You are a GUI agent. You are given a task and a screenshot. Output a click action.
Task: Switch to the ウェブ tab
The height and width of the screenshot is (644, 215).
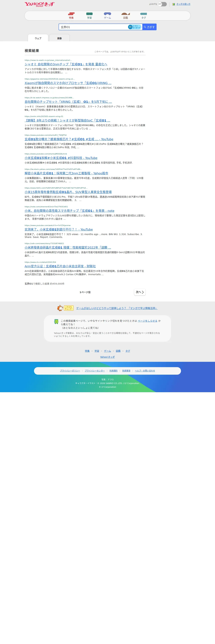[x=38, y=38]
